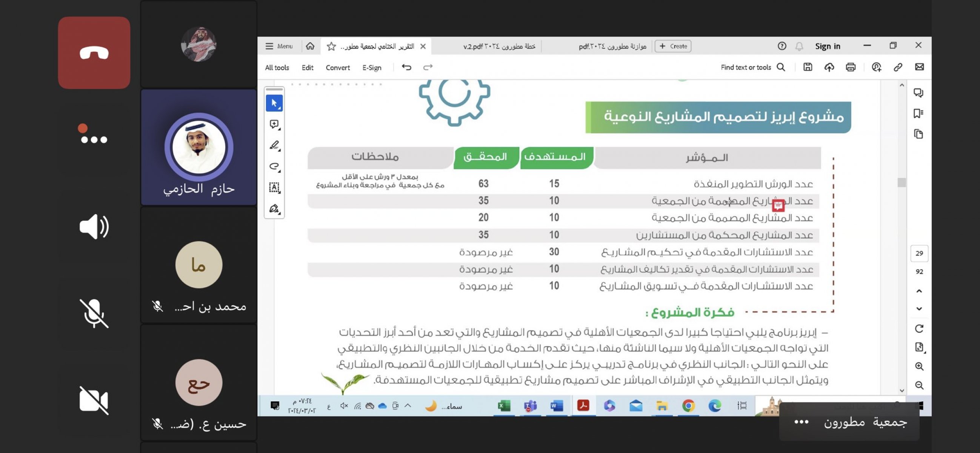This screenshot has height=453, width=980.
Task: Expand the system tray hidden icons chevron
Action: pos(408,405)
